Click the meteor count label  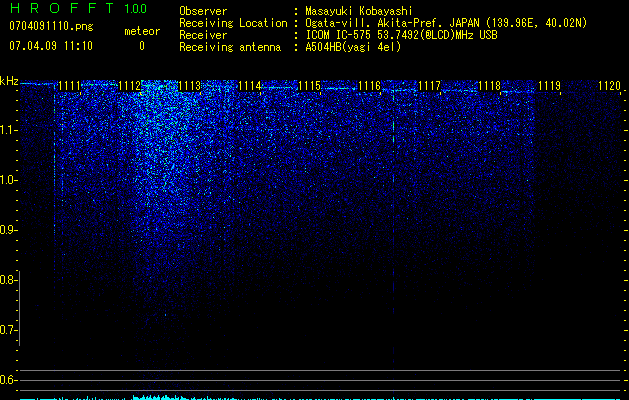142,31
